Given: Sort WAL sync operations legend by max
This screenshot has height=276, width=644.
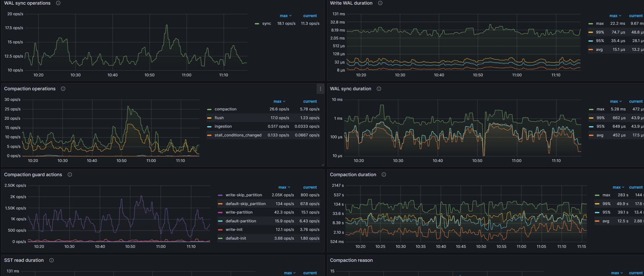Looking at the screenshot, I should click(x=285, y=16).
